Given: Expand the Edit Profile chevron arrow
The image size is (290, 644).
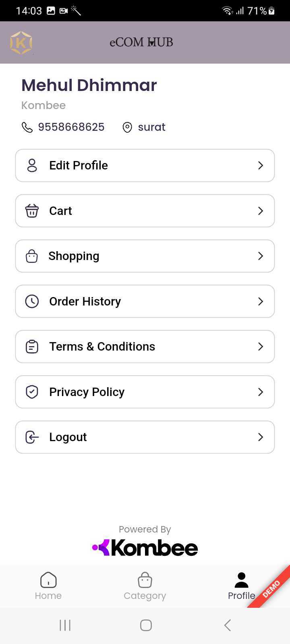Looking at the screenshot, I should 261,165.
